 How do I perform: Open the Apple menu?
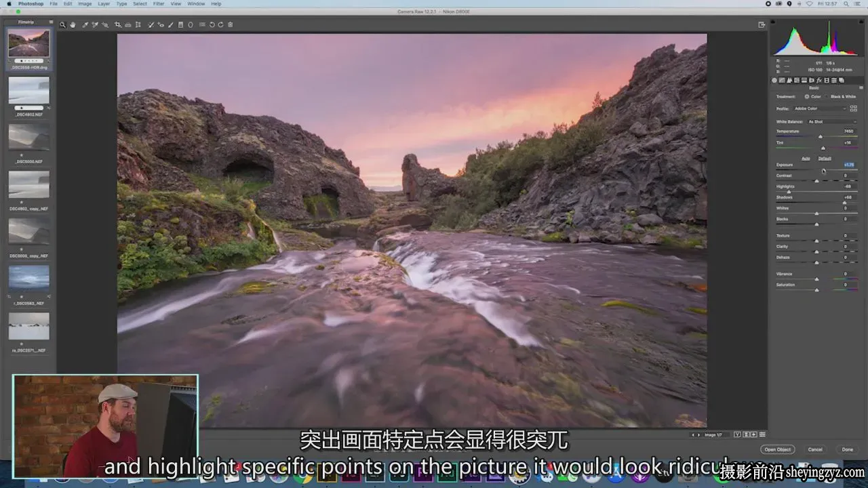tap(9, 4)
